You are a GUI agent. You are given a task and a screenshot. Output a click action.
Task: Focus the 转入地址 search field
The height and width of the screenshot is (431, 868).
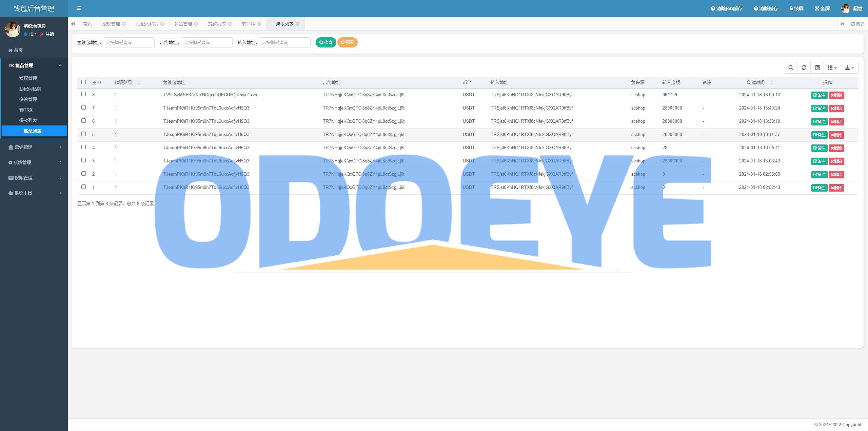tap(285, 42)
